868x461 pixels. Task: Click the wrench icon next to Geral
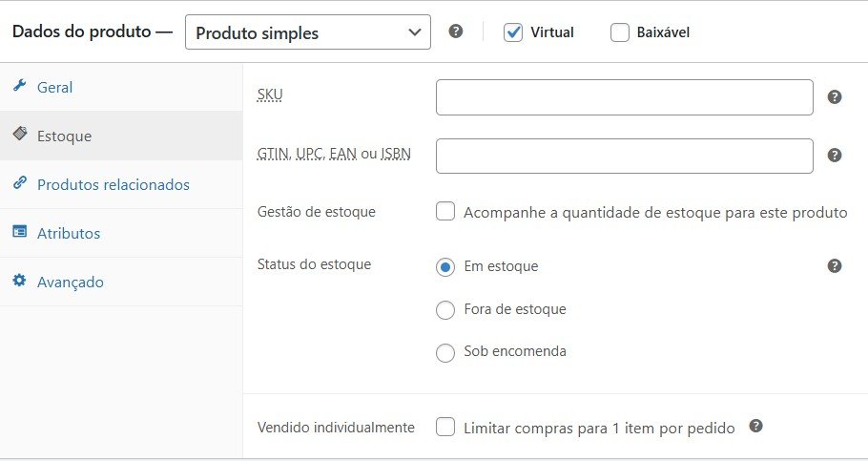[x=19, y=87]
